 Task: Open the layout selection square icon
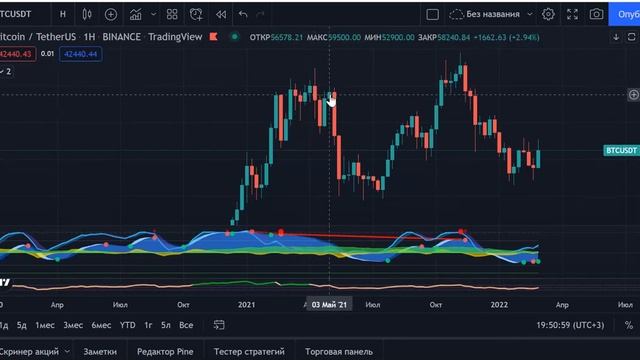pos(432,14)
